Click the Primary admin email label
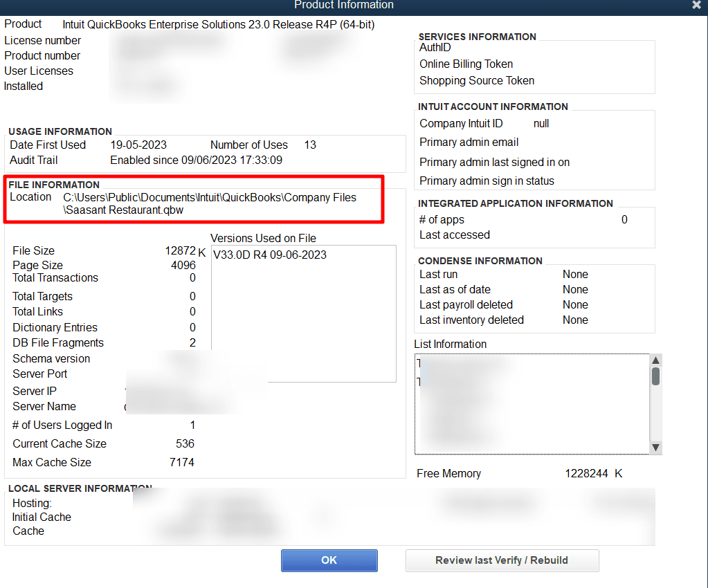Viewport: 708px width, 588px height. (x=469, y=142)
